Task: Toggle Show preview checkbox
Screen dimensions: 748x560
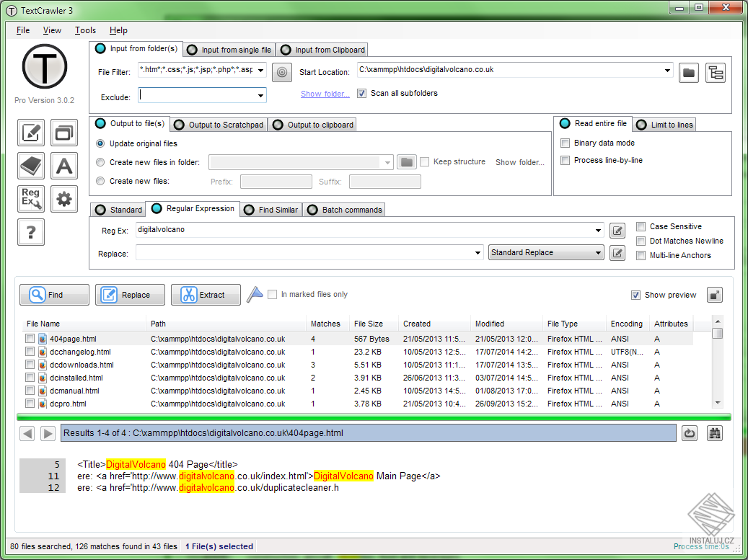Action: [x=636, y=295]
